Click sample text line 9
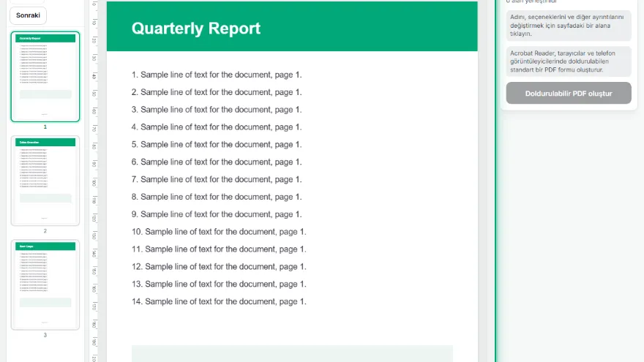The height and width of the screenshot is (362, 644). pos(217,214)
